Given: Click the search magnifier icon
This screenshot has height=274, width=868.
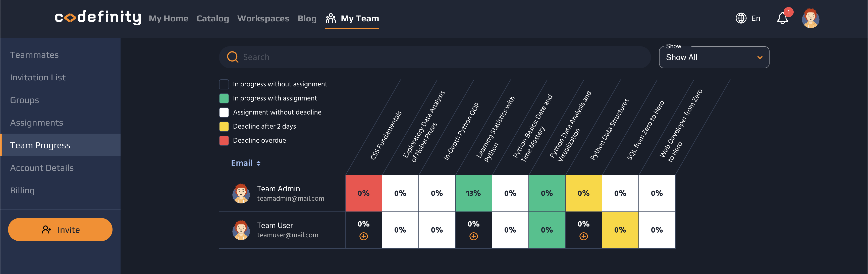Looking at the screenshot, I should (233, 57).
